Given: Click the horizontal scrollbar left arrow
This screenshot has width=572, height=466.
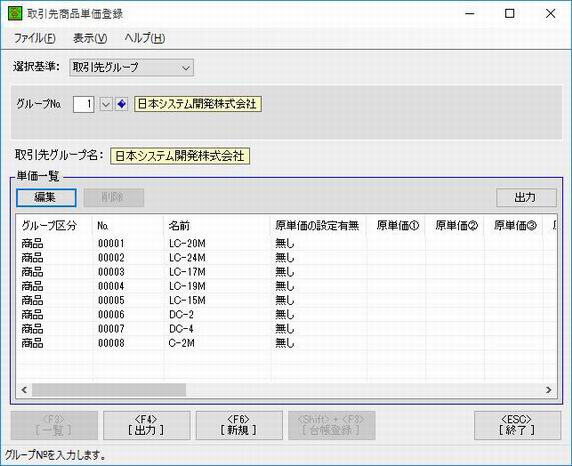Looking at the screenshot, I should pos(24,390).
